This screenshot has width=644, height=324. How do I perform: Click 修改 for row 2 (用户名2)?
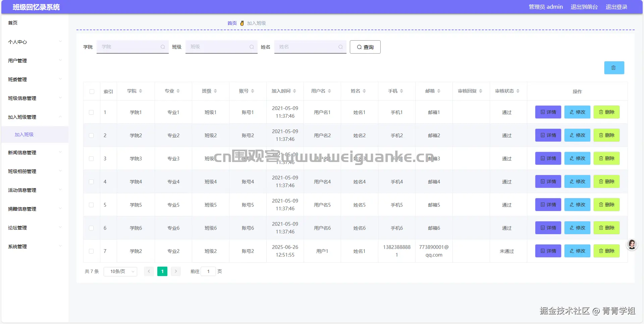click(577, 135)
